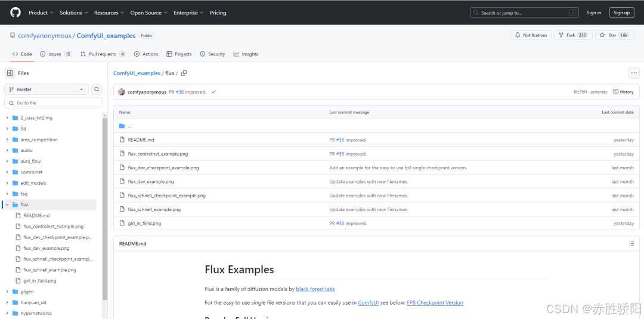Screen dimensions: 644x319
Task: Open the master branch dropdown
Action: [47, 89]
